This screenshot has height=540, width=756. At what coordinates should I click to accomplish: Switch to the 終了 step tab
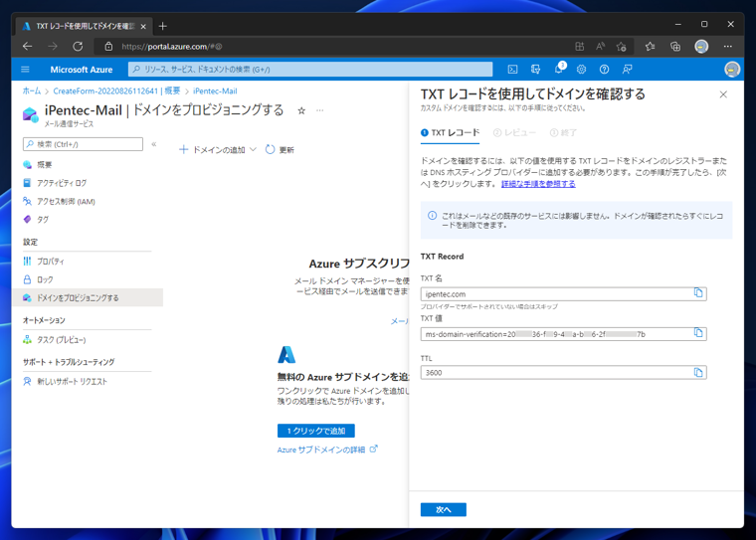click(563, 132)
